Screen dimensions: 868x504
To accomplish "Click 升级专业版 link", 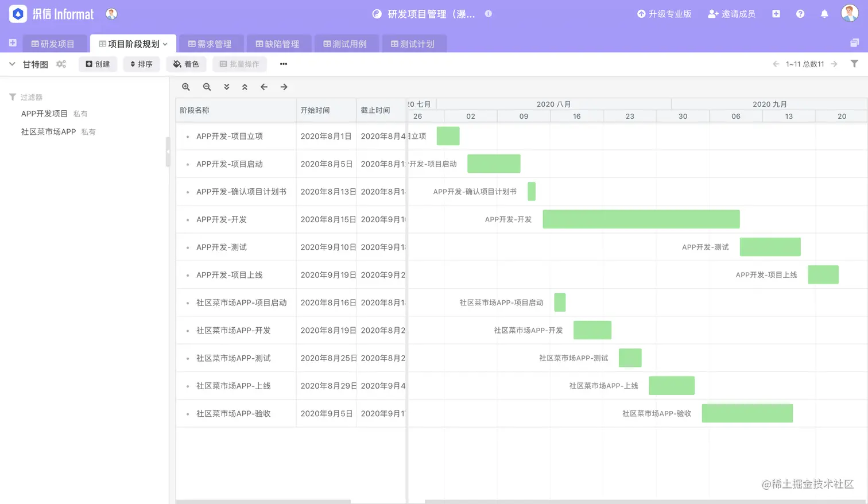I will pos(664,14).
